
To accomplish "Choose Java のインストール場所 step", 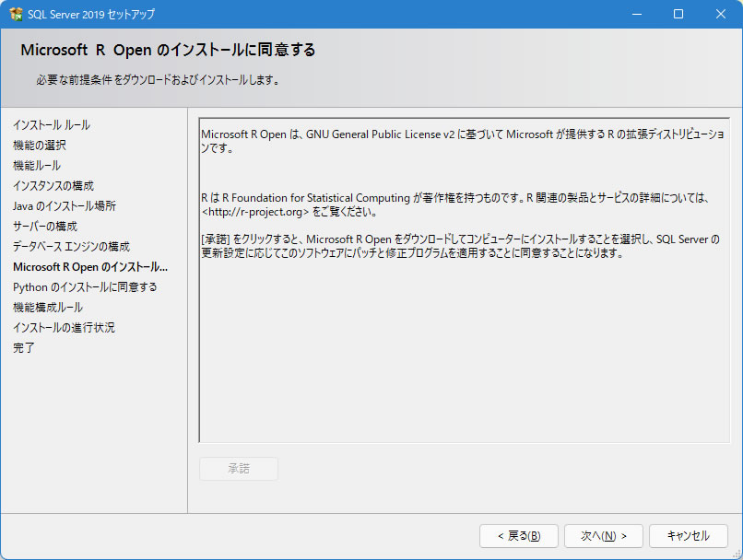I will [x=65, y=205].
